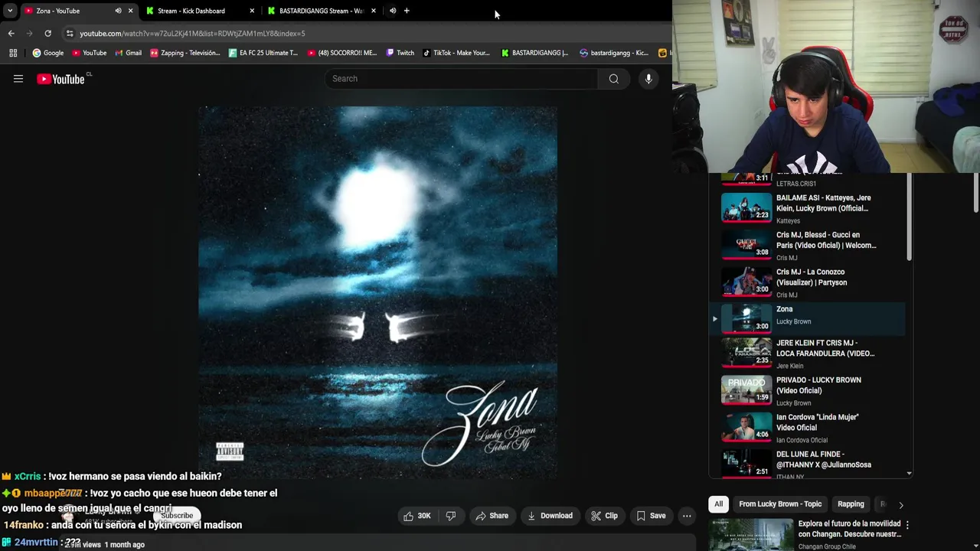This screenshot has width=980, height=551.
Task: Close the BASTARDIGANGG Stream tab
Action: coord(374,11)
